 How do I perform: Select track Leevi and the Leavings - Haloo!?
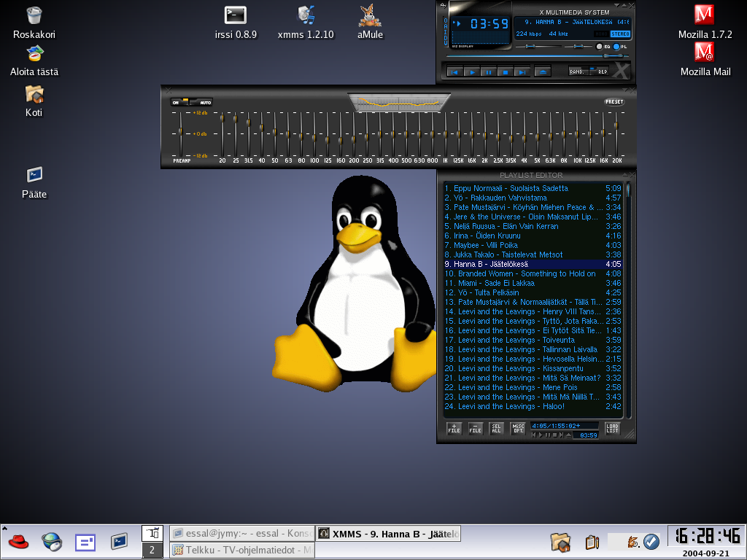pos(533,406)
